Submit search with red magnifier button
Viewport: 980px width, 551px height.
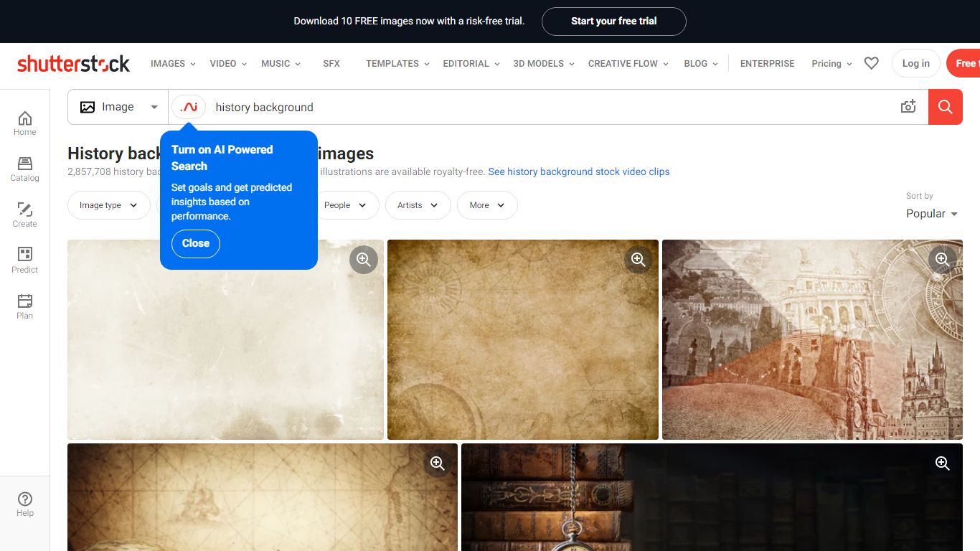(x=946, y=107)
